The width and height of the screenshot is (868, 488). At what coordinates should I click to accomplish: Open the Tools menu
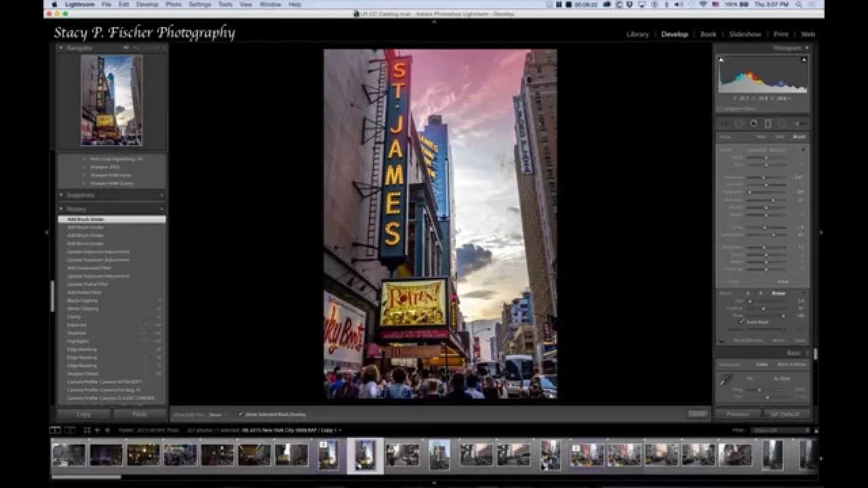(225, 4)
